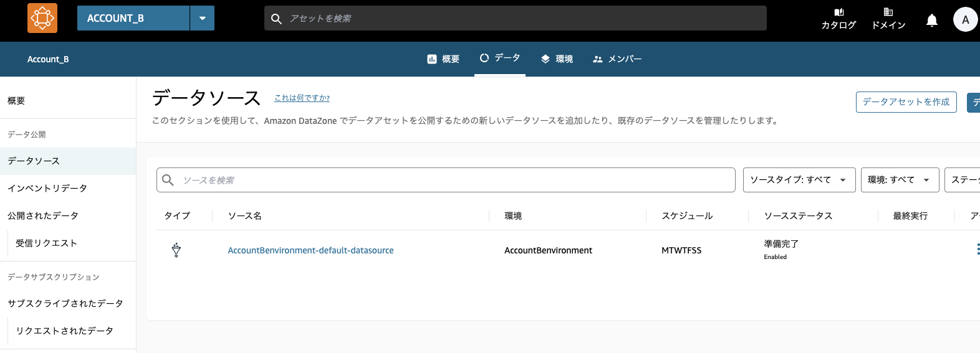Screen dimensions: 980x353
Task: Switch to the メンバー tab
Action: [x=617, y=59]
